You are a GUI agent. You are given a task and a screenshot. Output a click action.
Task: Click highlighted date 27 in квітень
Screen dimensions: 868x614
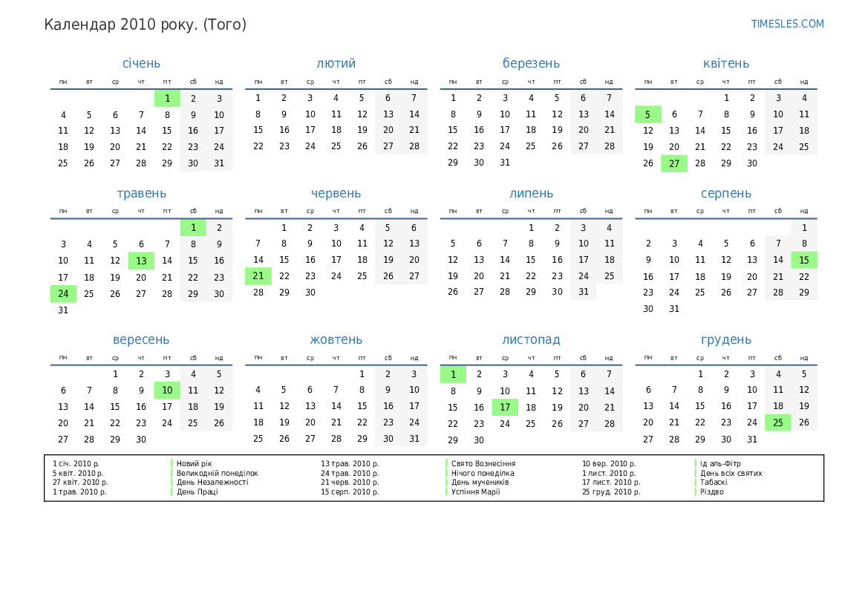click(673, 163)
